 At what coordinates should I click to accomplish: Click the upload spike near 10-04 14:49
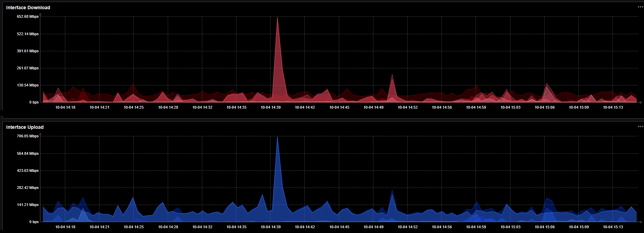pyautogui.click(x=392, y=191)
